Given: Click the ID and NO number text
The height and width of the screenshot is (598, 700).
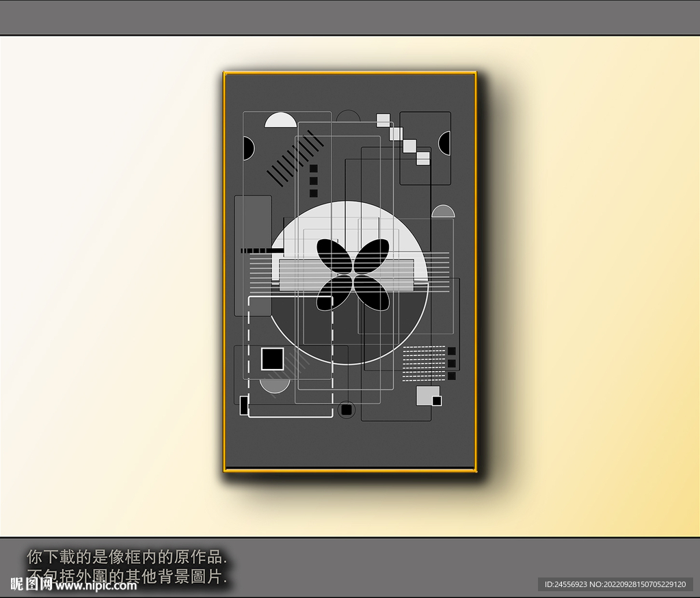Looking at the screenshot, I should coord(615,584).
